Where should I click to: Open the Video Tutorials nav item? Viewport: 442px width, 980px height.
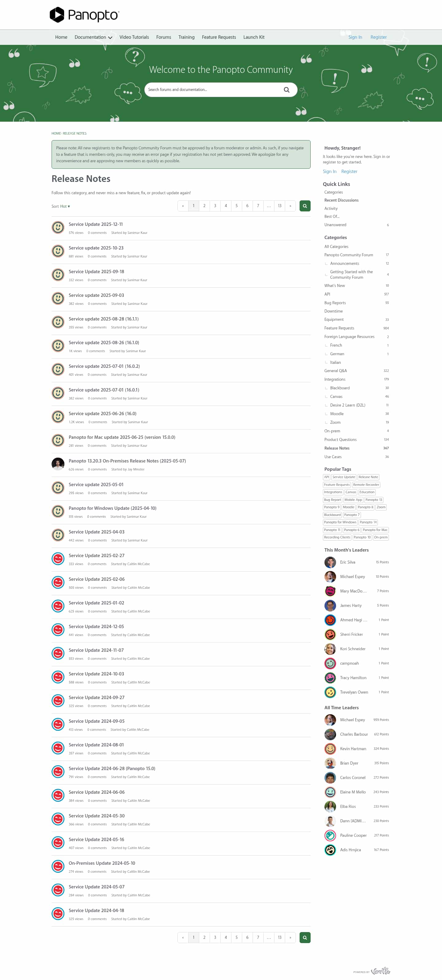pos(134,37)
